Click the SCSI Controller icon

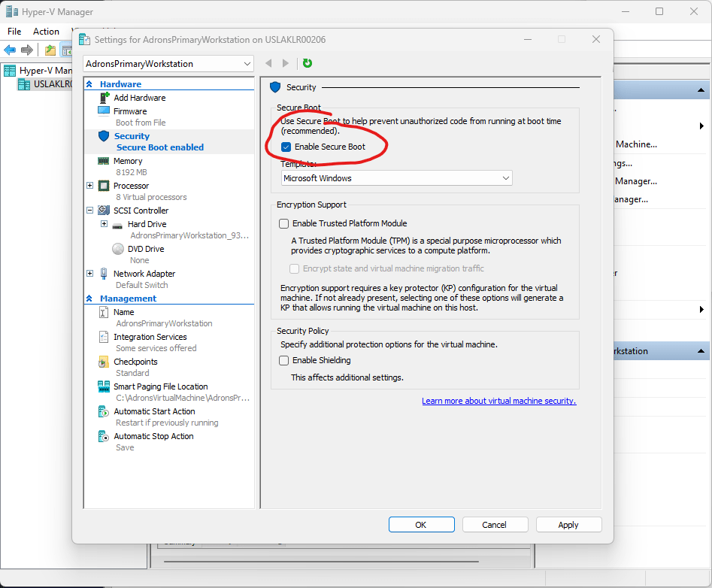pyautogui.click(x=104, y=211)
